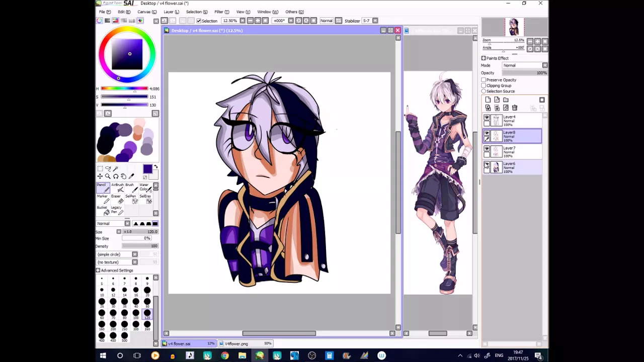Hide Layer8 with its eye icon
This screenshot has width=644, height=362.
(x=487, y=133)
